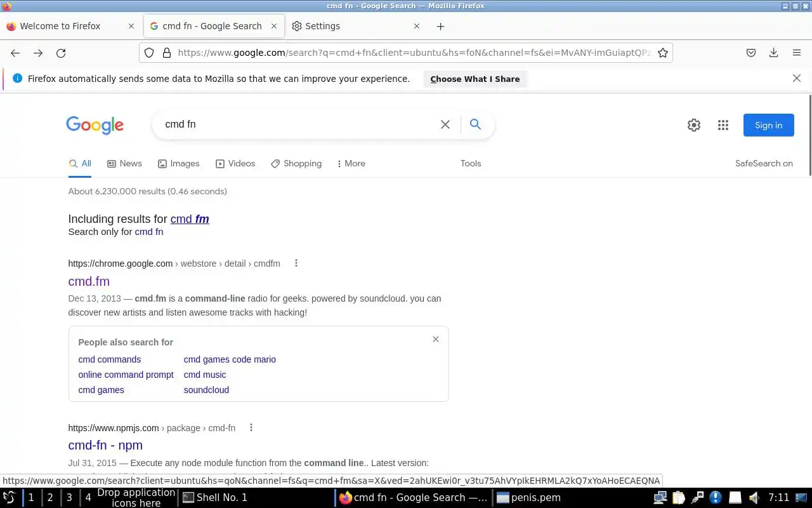Screen dimensions: 812x508
Task: Go back using the browser back arrow
Action: click(x=15, y=53)
